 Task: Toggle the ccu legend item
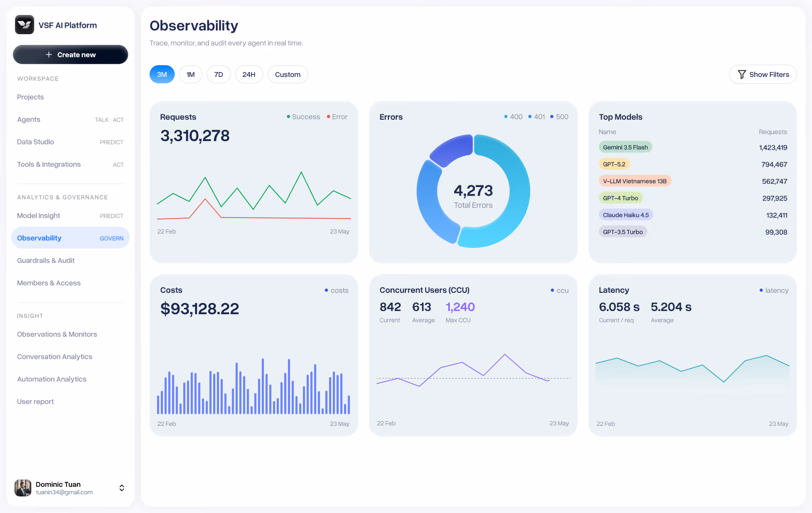point(560,290)
